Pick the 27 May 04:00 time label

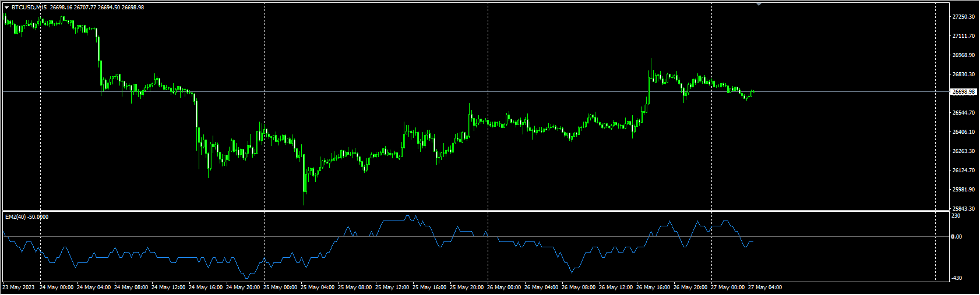pyautogui.click(x=765, y=287)
